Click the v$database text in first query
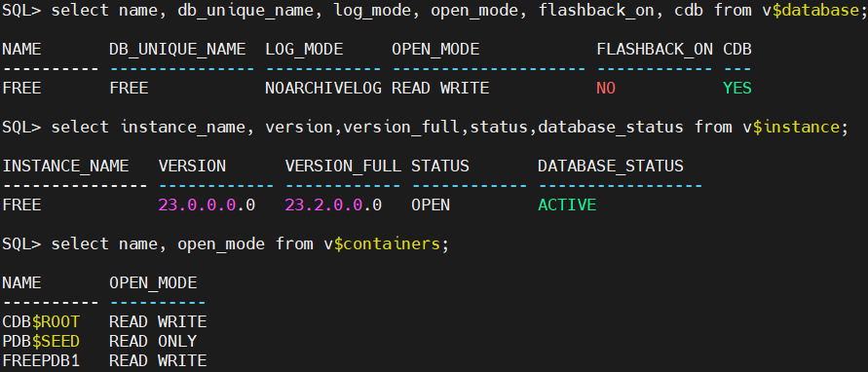Viewport: 868px width, 372px height. pos(811,11)
